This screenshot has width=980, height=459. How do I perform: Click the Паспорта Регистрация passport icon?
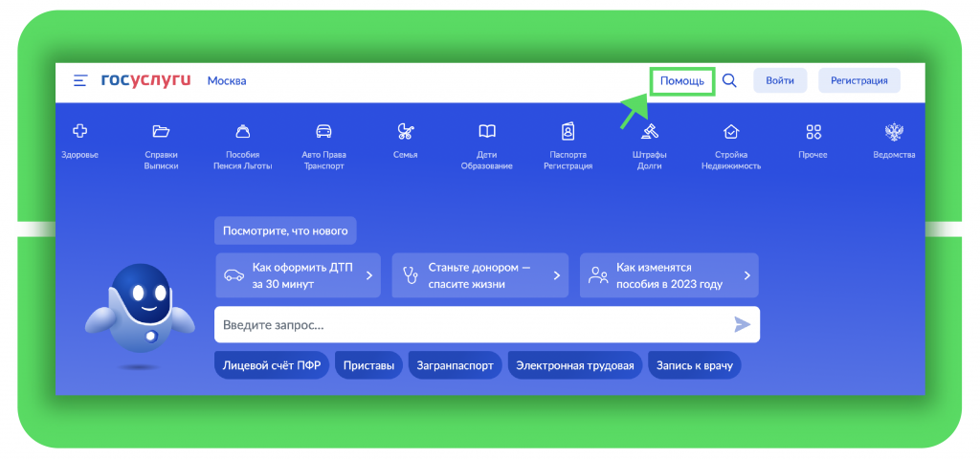coord(568,131)
